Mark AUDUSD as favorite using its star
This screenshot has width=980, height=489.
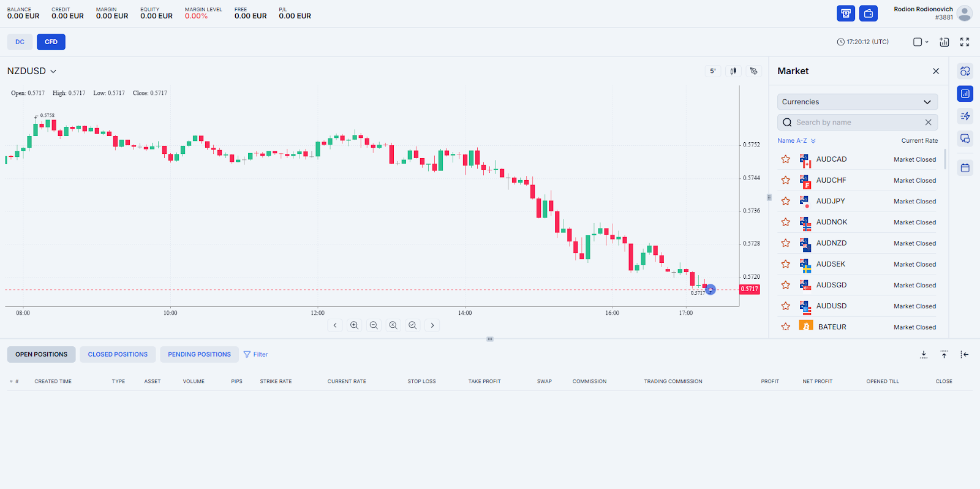(786, 306)
